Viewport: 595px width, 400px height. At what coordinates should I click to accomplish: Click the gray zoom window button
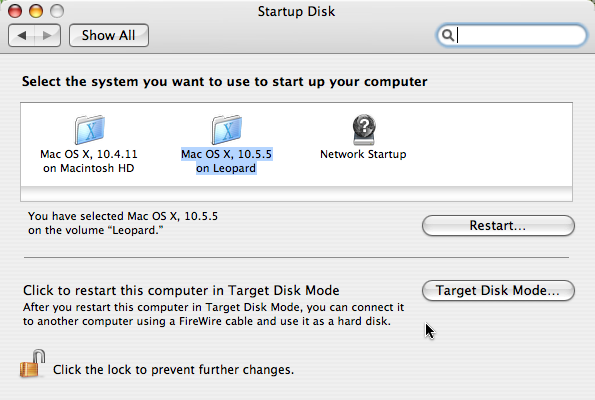pos(57,11)
